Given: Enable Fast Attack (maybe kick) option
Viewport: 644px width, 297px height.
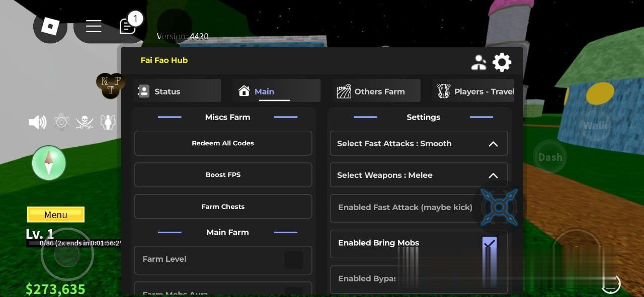Looking at the screenshot, I should [419, 207].
